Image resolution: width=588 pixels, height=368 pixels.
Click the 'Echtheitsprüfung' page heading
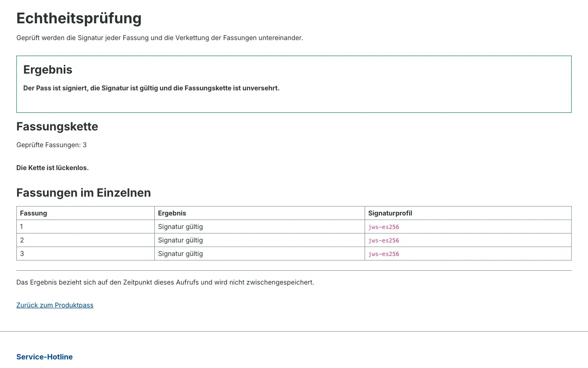pyautogui.click(x=79, y=18)
